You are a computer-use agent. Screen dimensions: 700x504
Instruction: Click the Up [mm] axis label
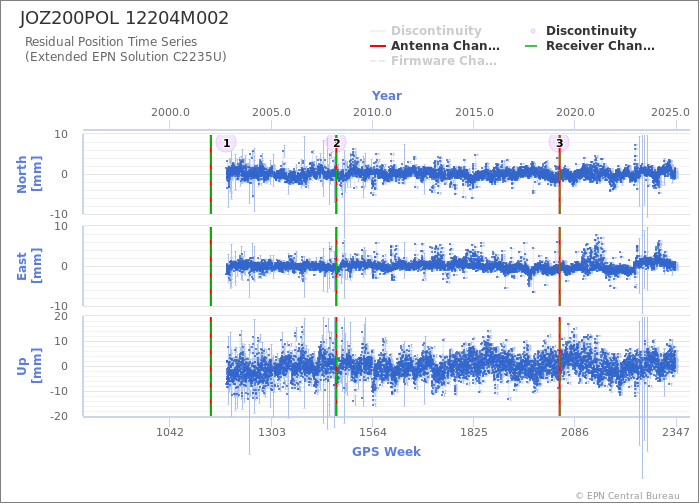(x=29, y=366)
